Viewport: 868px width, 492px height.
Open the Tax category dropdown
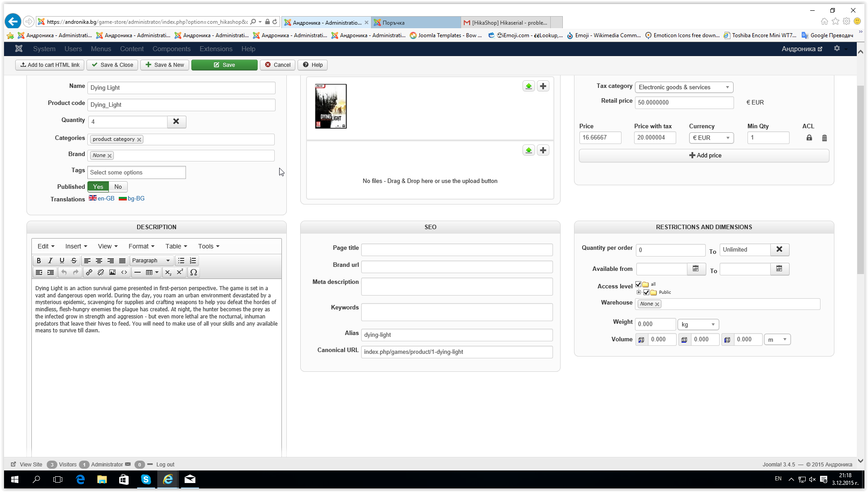click(683, 87)
